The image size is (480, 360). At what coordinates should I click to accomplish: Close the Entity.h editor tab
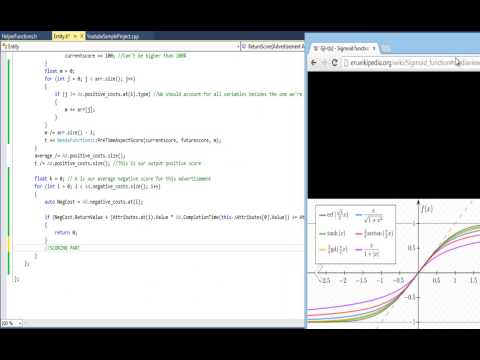(82, 36)
